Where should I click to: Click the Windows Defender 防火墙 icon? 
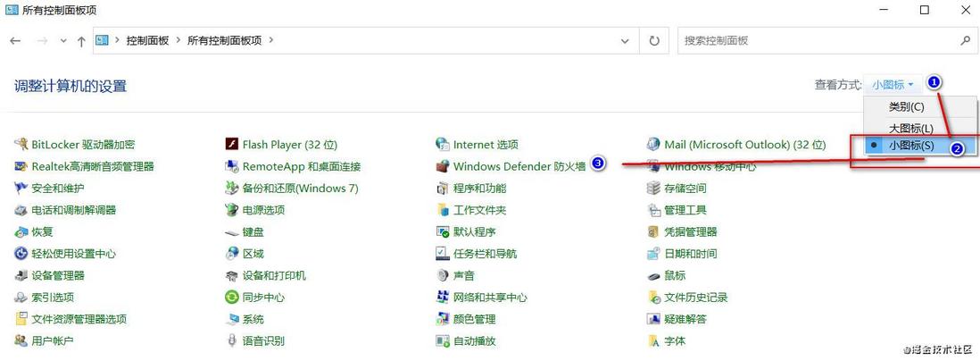click(443, 166)
